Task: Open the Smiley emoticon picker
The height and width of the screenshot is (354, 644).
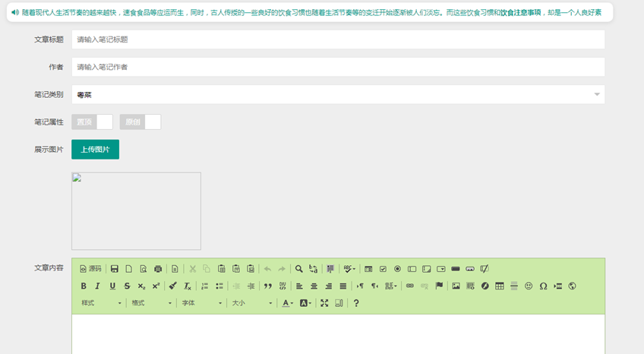Action: [x=529, y=286]
